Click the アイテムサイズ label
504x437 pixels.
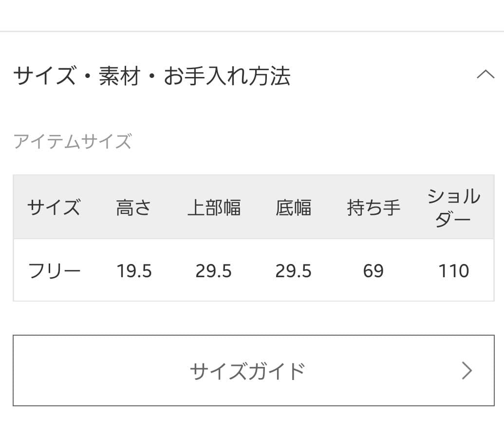[x=73, y=142]
